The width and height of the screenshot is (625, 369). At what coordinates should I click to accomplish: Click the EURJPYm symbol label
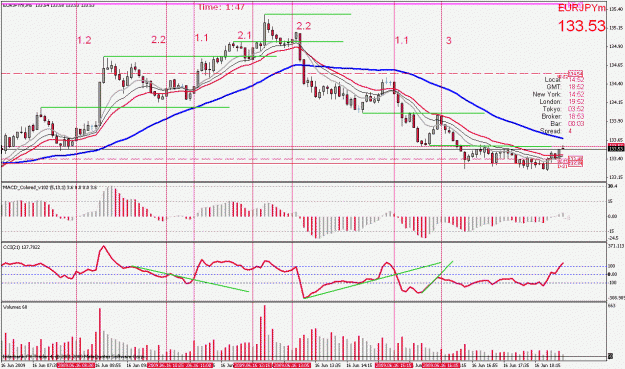(x=582, y=8)
